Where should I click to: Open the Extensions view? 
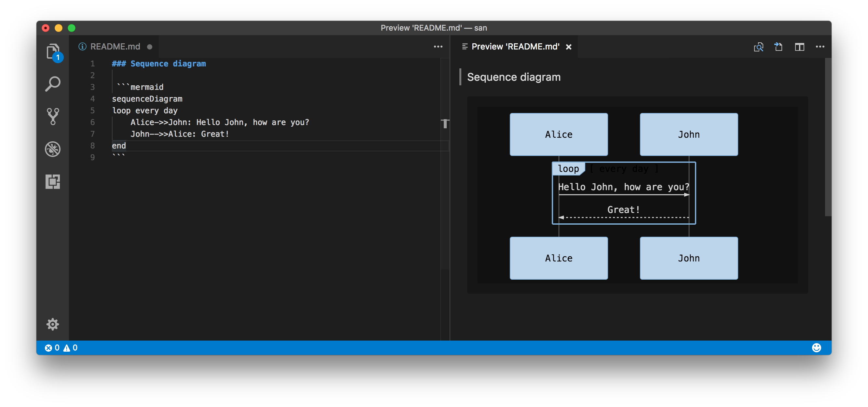[53, 182]
